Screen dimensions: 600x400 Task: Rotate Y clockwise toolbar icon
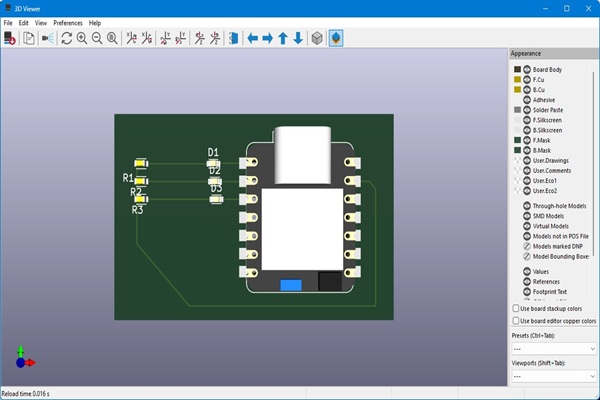[x=165, y=38]
